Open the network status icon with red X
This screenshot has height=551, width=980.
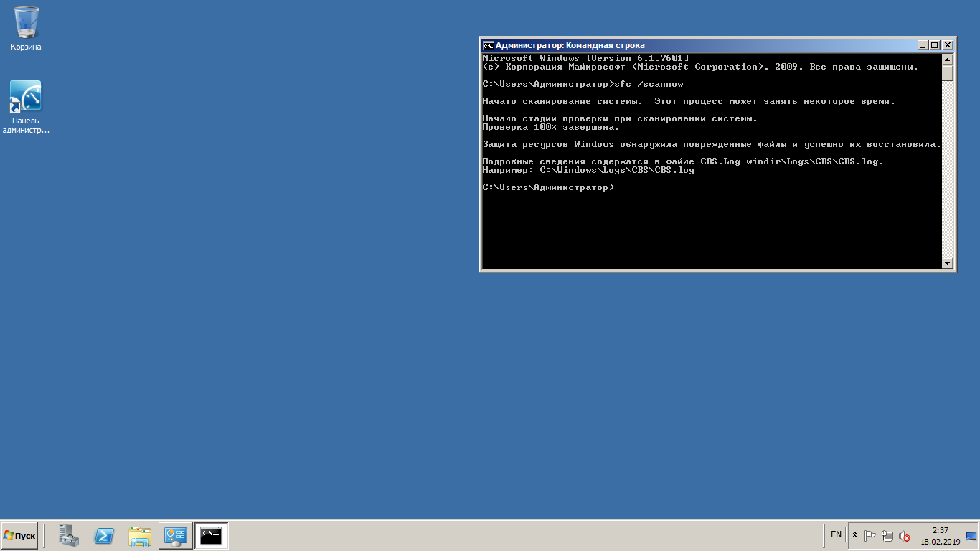tap(905, 536)
